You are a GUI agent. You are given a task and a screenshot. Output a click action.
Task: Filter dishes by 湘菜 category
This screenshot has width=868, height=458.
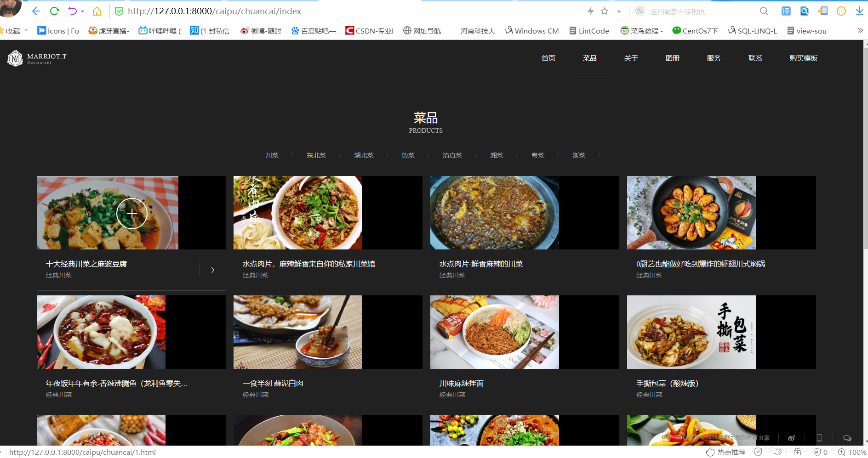(497, 155)
